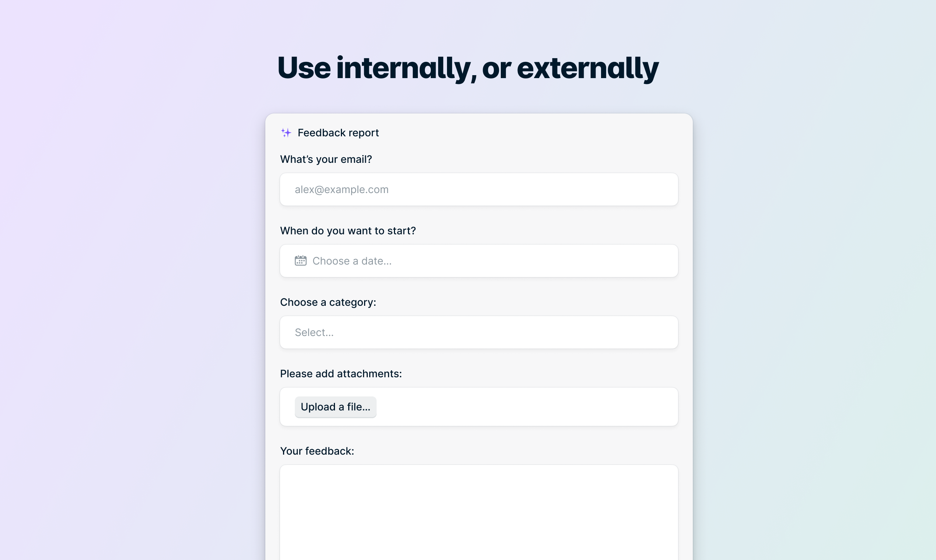Click the "When do you want to start?" label

[348, 231]
